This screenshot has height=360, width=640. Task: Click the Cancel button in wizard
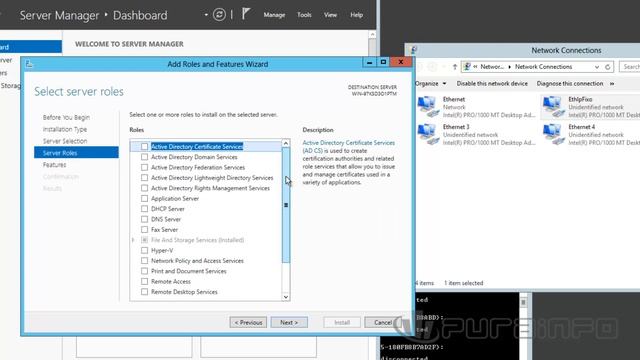(383, 322)
